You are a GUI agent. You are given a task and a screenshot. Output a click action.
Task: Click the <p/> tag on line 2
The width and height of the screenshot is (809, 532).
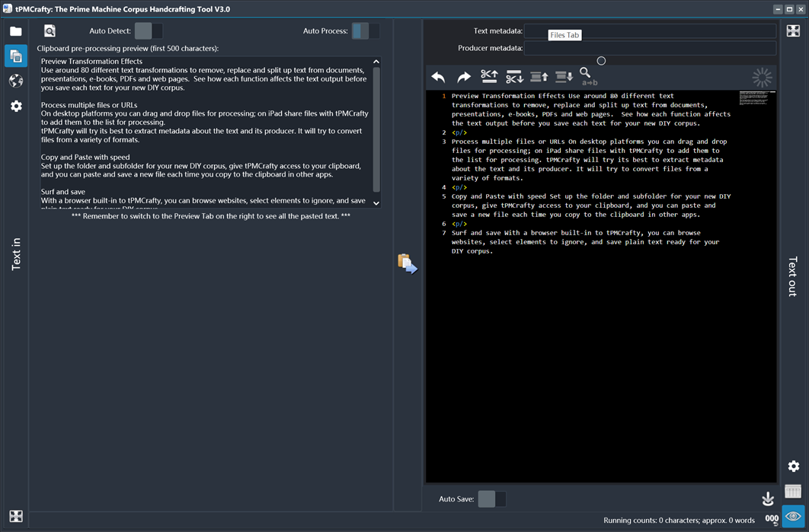pyautogui.click(x=459, y=132)
